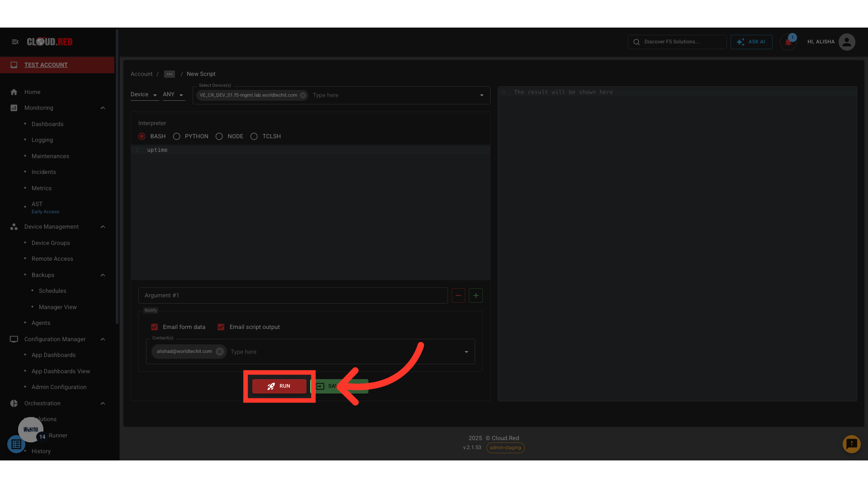The image size is (868, 488).
Task: Open Dashboards in sidebar menu
Action: (x=47, y=124)
